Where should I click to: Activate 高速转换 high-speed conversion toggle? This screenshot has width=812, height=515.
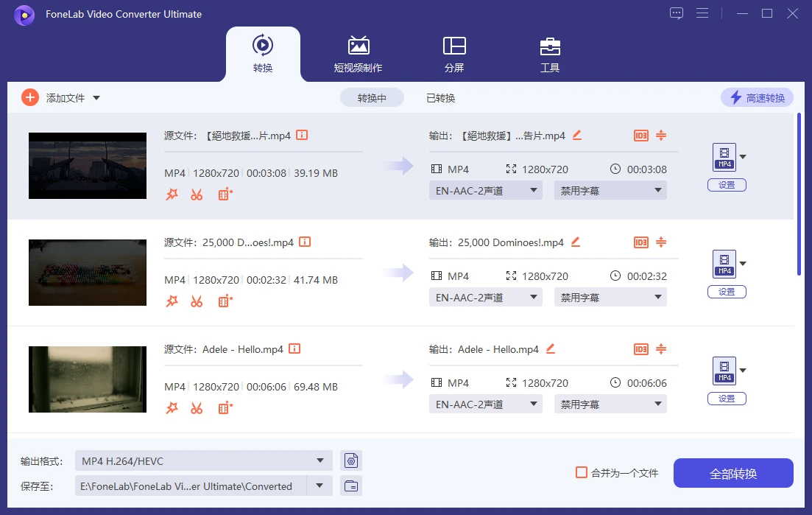pyautogui.click(x=757, y=97)
